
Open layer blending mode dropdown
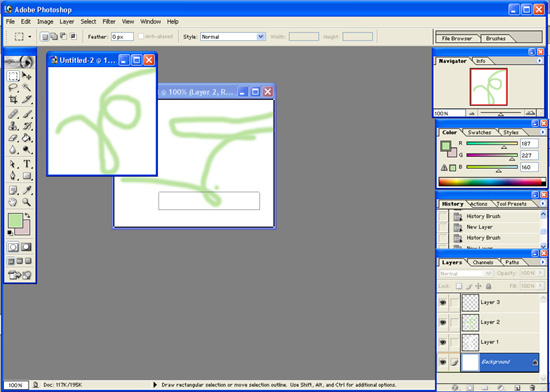tap(466, 273)
